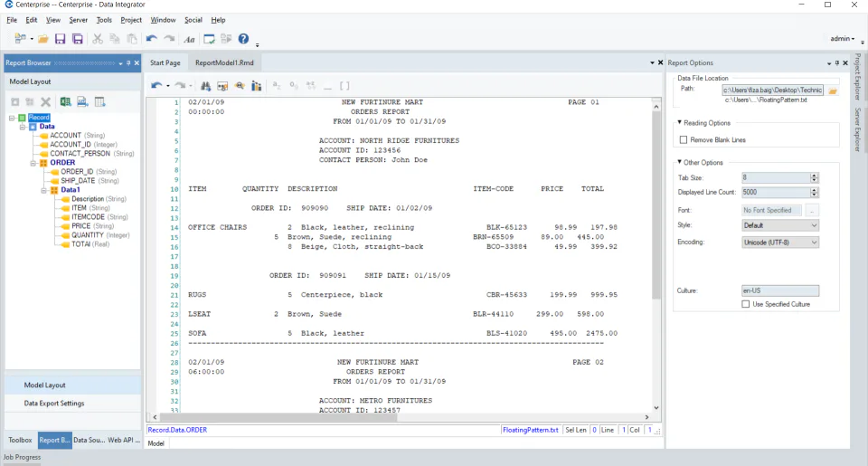Click the binoculars Find icon in editor toolbar
This screenshot has height=466, width=868.
(205, 86)
